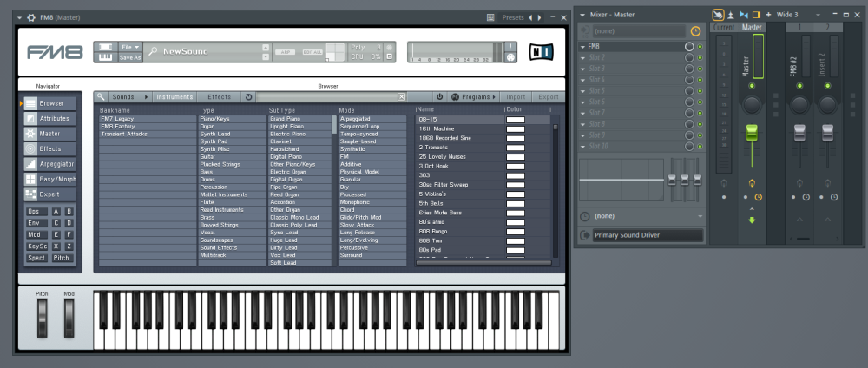Toggle mixer multi-touch control icon
868x368 pixels.
[x=718, y=15]
